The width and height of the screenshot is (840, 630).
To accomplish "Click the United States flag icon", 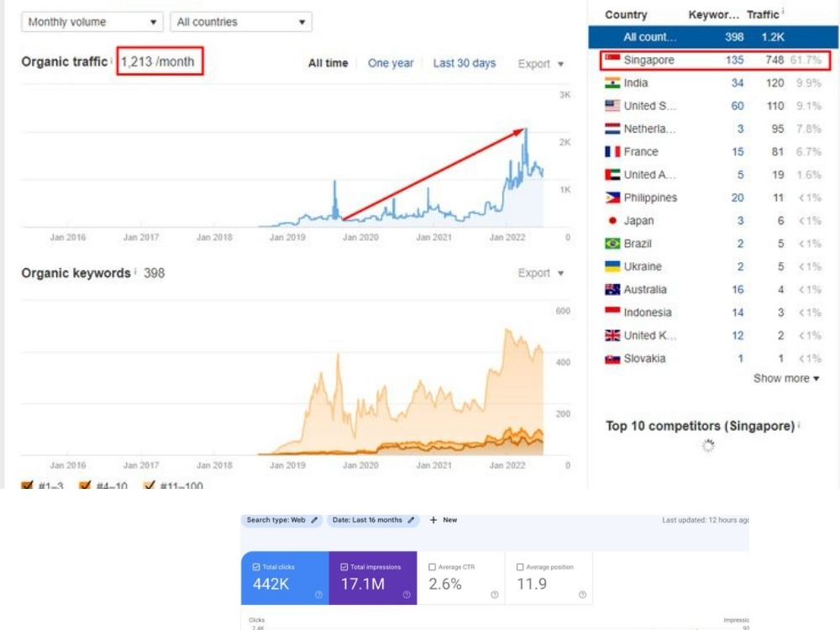I will [612, 106].
